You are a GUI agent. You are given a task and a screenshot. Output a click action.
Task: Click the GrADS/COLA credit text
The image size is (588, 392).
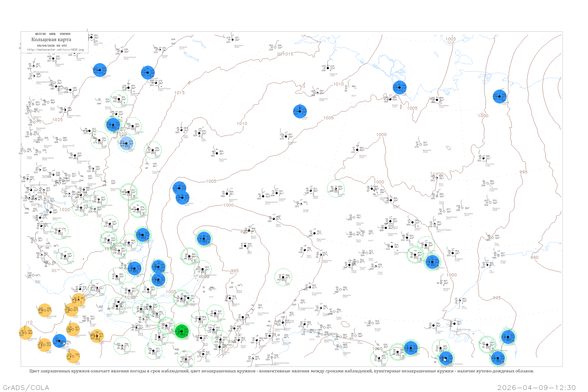coord(26,387)
